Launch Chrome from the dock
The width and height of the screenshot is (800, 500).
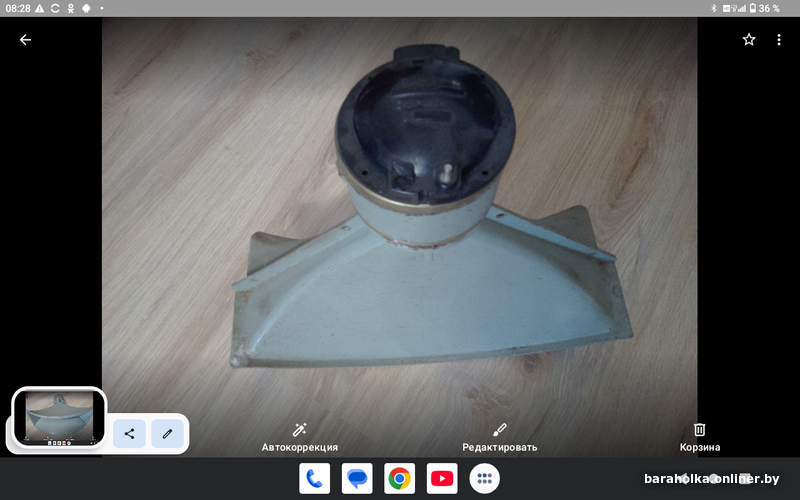[x=399, y=479]
